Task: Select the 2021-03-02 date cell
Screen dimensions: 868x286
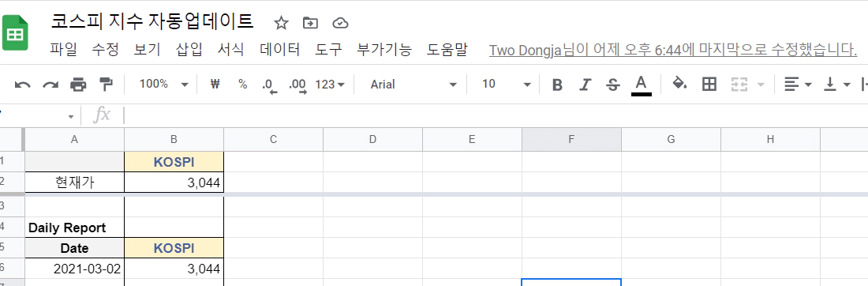Action: [x=75, y=269]
